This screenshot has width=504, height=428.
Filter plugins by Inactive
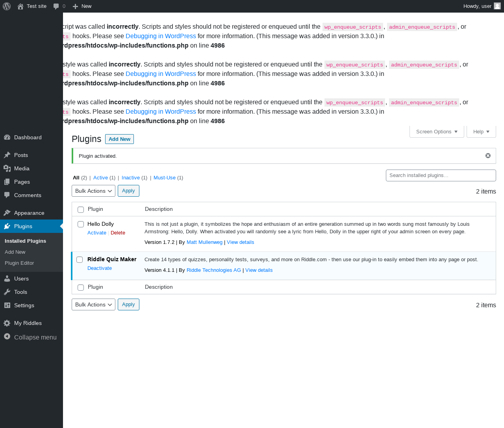pyautogui.click(x=131, y=178)
